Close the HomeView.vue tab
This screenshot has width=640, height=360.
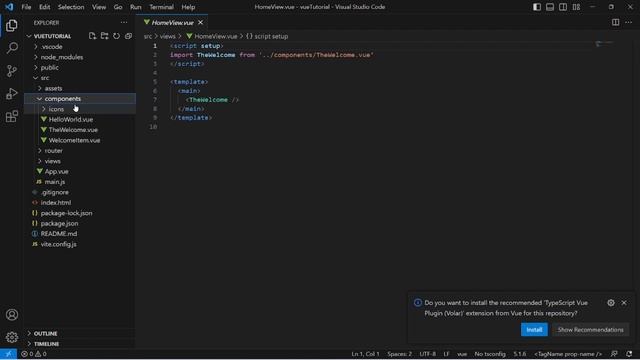pyautogui.click(x=200, y=22)
